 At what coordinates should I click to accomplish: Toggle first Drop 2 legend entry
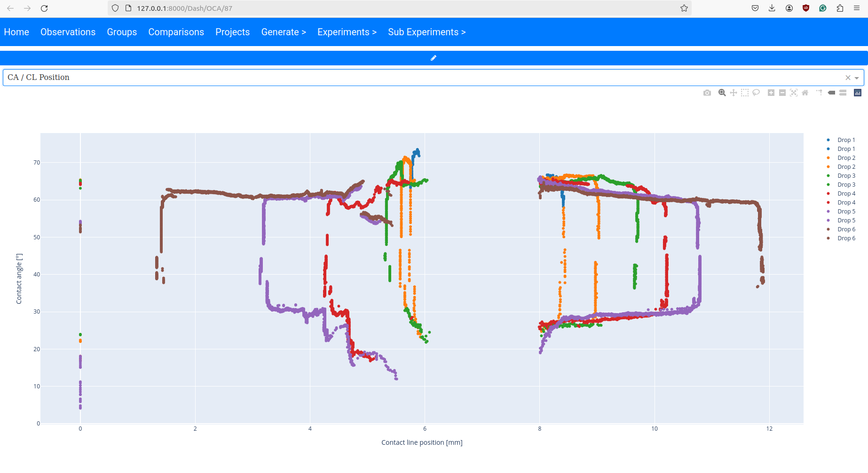point(841,158)
